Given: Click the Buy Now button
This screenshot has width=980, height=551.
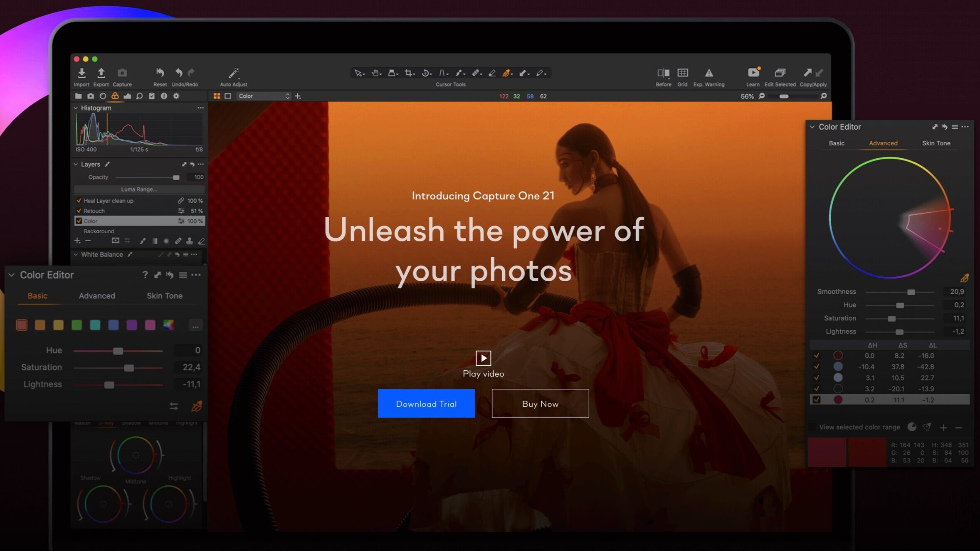Looking at the screenshot, I should click(540, 403).
